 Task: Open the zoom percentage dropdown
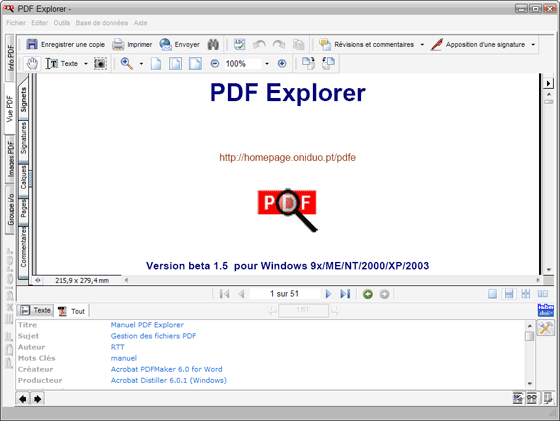[x=267, y=64]
